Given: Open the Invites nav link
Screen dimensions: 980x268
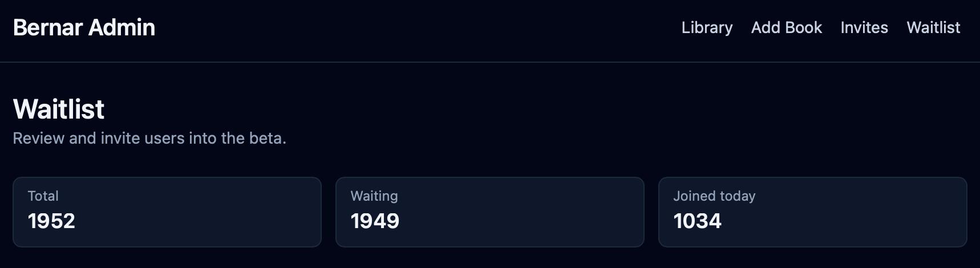Looking at the screenshot, I should click(x=864, y=27).
